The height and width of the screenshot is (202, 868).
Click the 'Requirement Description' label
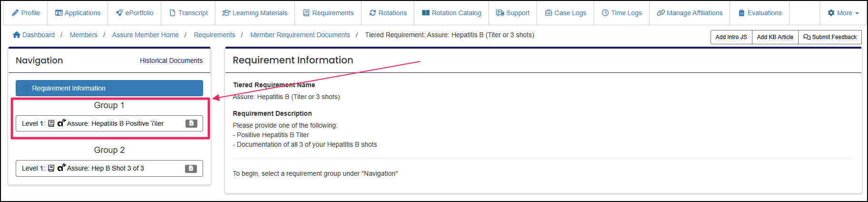272,113
